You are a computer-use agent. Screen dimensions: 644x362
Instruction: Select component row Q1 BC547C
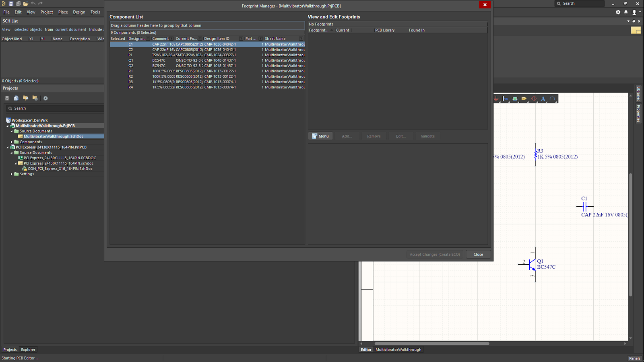[207, 60]
